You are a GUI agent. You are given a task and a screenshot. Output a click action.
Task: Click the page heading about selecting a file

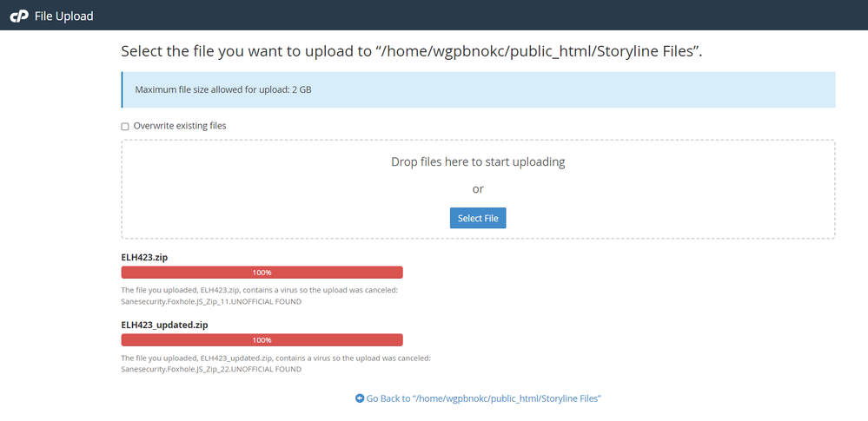[x=411, y=51]
